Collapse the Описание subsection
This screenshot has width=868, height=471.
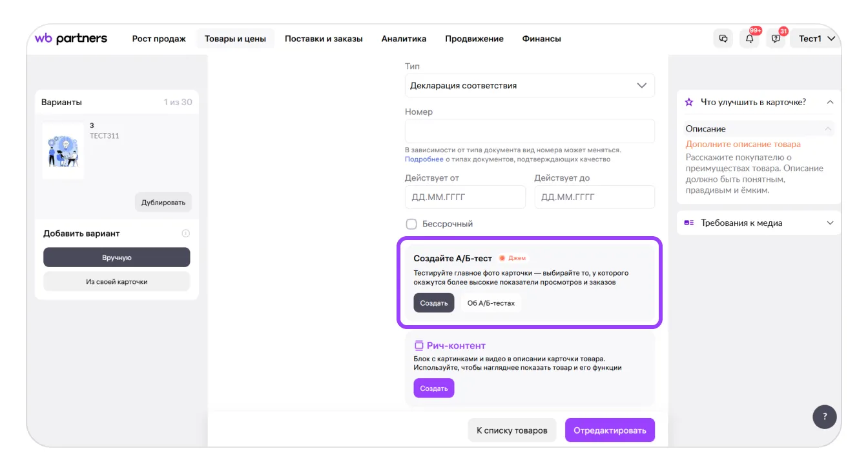(827, 129)
